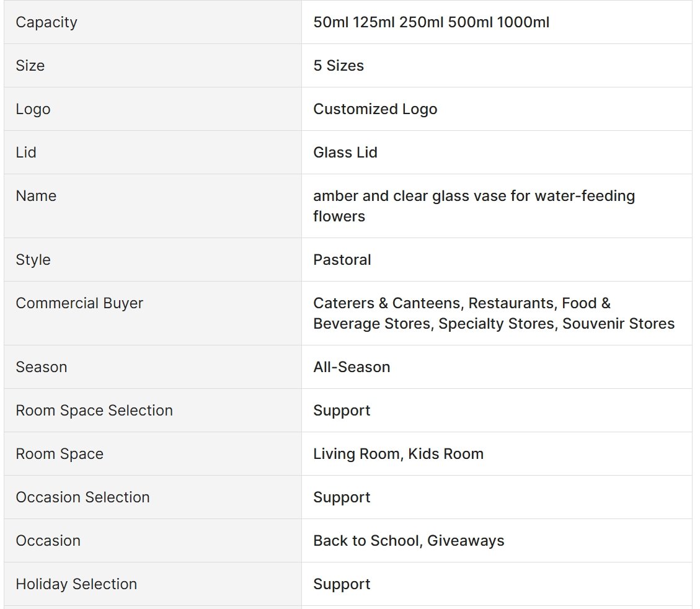Click the Lid attribute label

26,153
